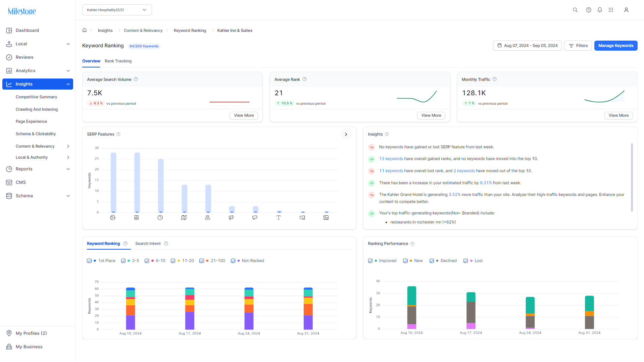Click the My Business building icon

(9, 347)
